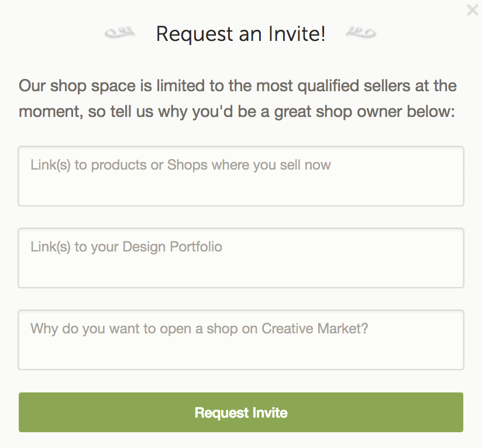Viewport: 482px width, 448px height.
Task: Click the left flourish ornament beside title
Action: pyautogui.click(x=119, y=33)
